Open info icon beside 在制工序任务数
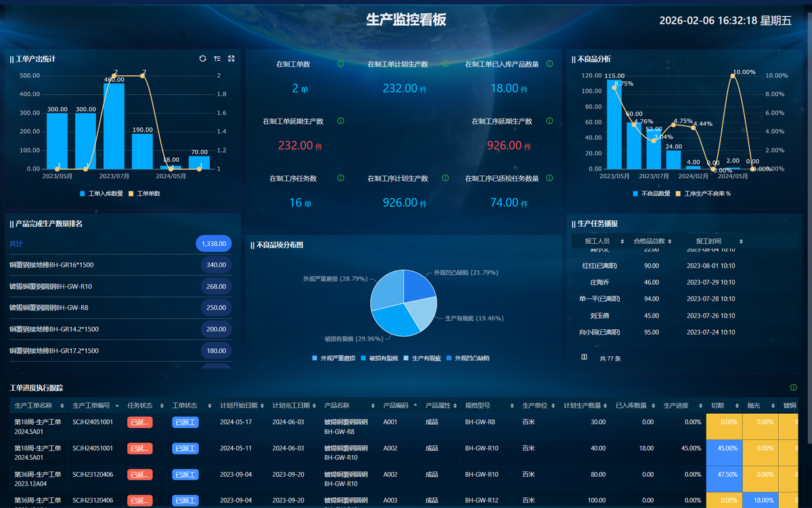812x508 pixels. [x=340, y=177]
